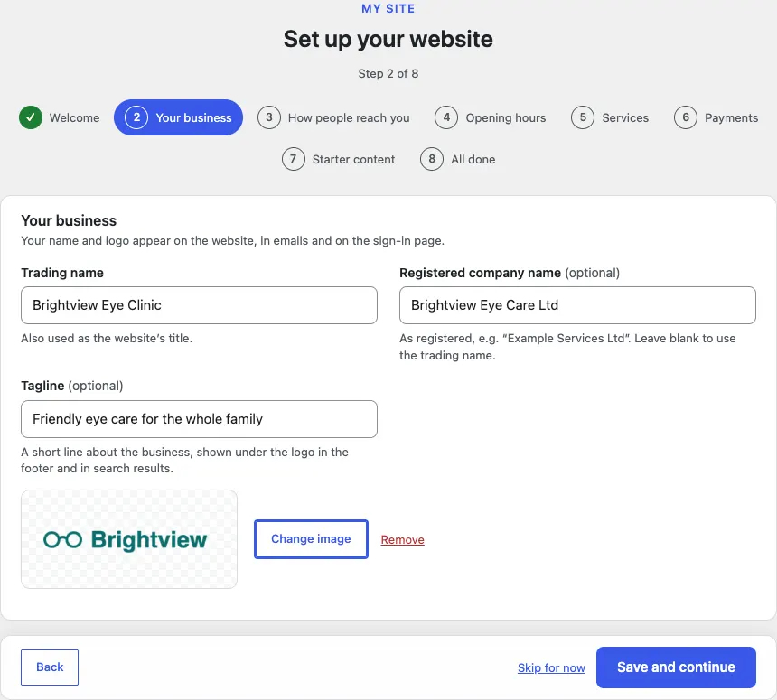
Task: Jump to the All done step
Action: pos(457,159)
